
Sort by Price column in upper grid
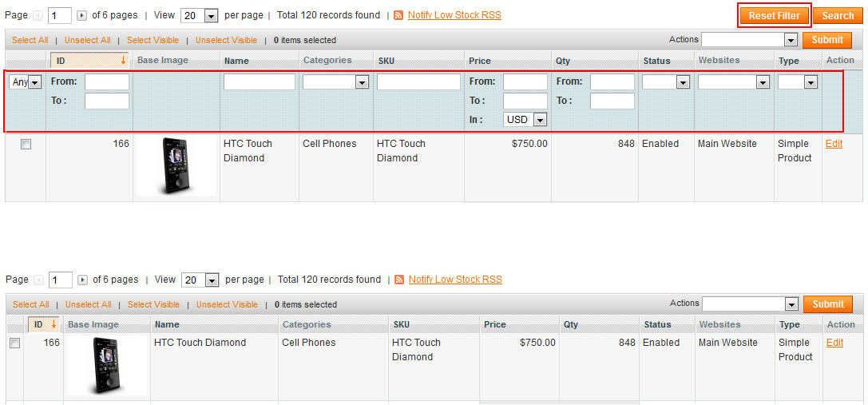click(479, 61)
